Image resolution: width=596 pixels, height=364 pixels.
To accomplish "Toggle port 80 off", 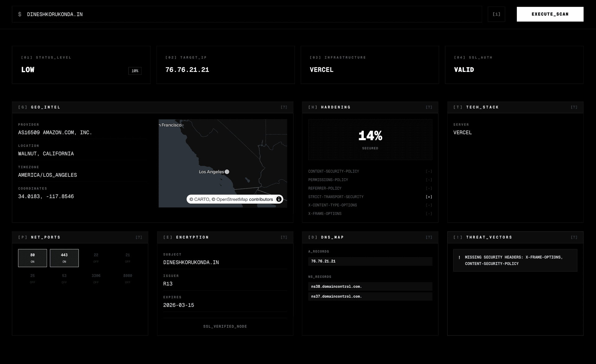I will (32, 258).
